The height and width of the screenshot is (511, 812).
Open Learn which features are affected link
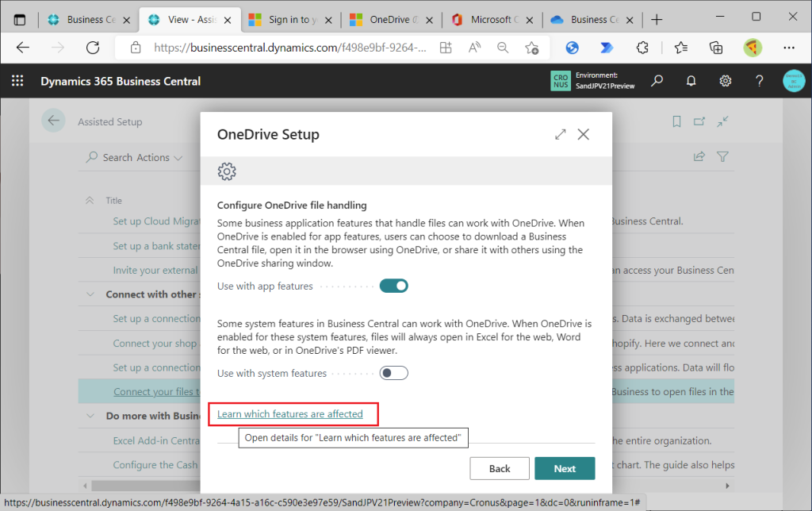tap(290, 414)
